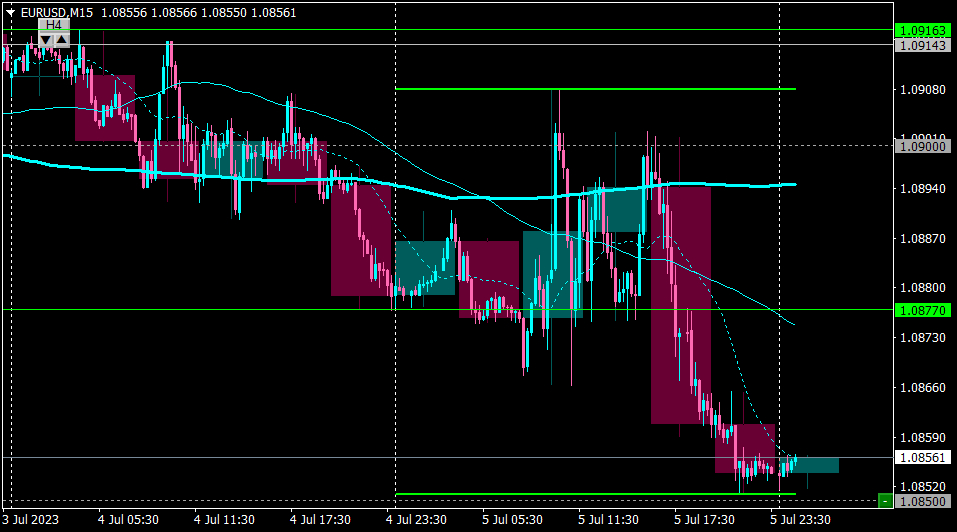Screen dimensions: 957x532
Task: Click the green minus button at bottom right
Action: click(885, 501)
